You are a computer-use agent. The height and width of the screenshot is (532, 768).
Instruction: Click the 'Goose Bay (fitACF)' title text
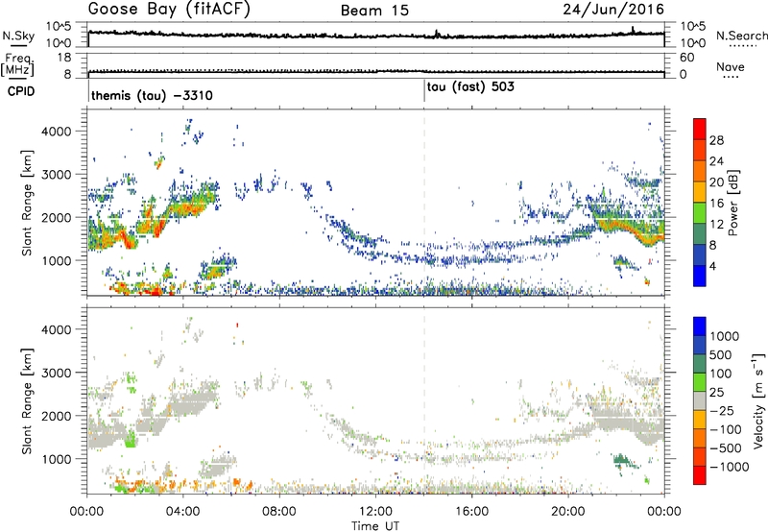(x=169, y=10)
